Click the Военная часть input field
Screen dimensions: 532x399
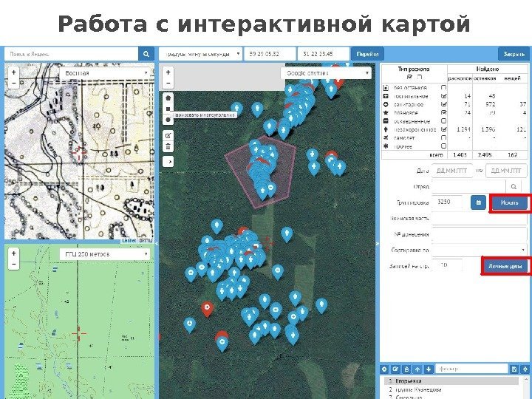tap(480, 218)
